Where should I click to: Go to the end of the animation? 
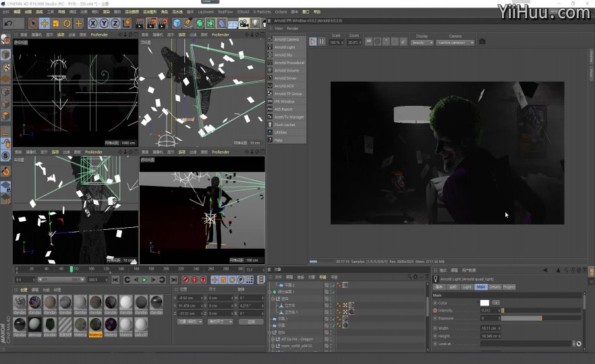pos(173,280)
